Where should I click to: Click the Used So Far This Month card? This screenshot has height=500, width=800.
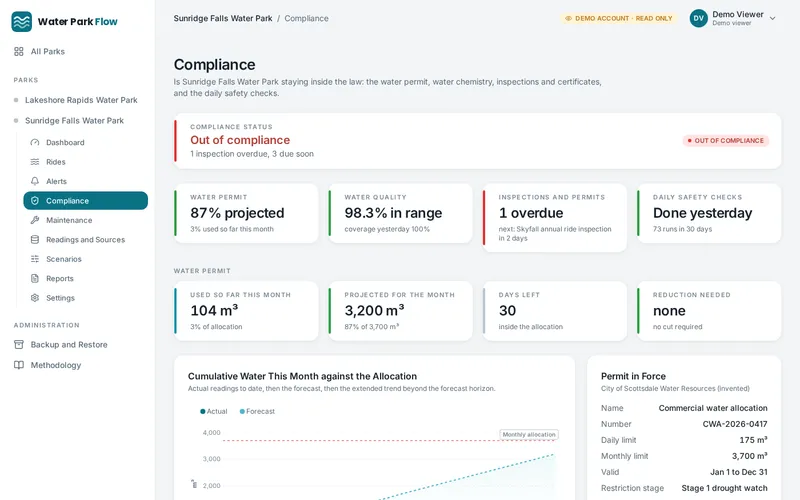(x=246, y=311)
